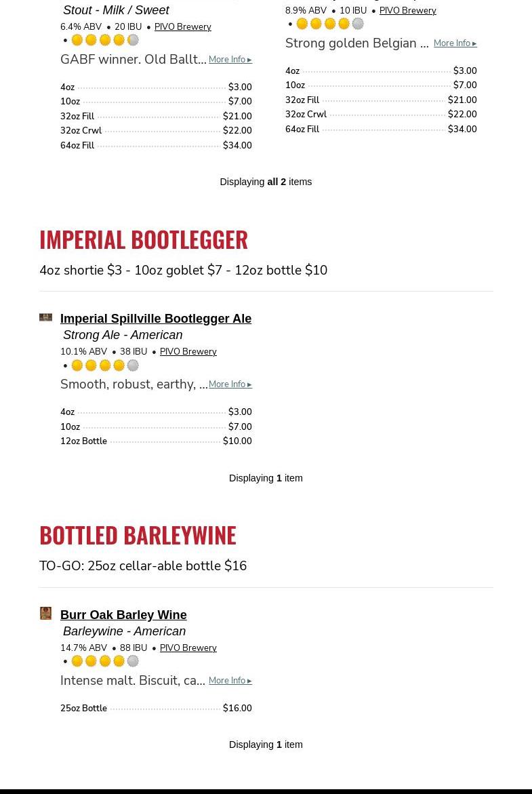Screen dimensions: 532x794
Task: Open PIVO Brewery link beside 10 IBU
Action: coord(407,11)
